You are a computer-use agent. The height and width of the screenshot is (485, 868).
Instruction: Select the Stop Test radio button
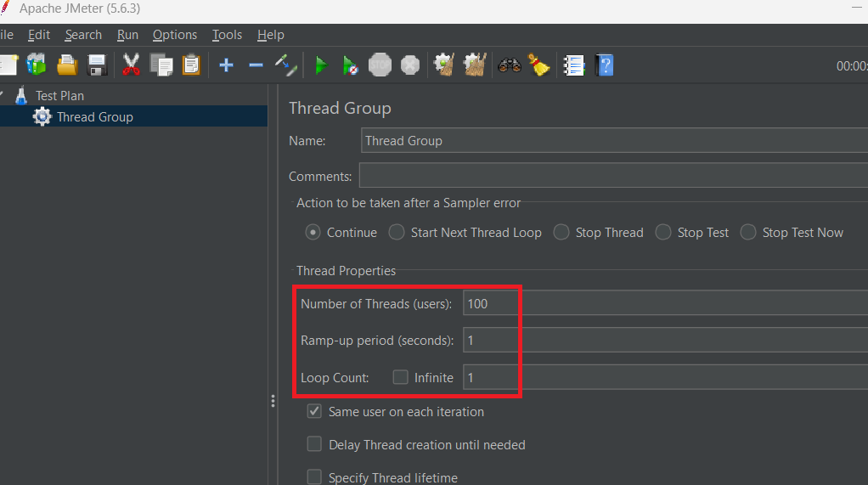click(x=663, y=233)
